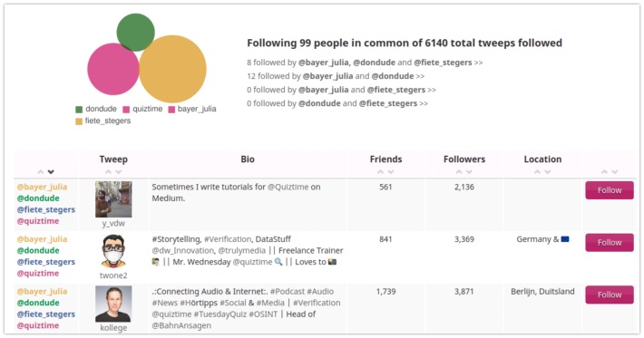
Task: Follow the twone2 account
Action: click(x=610, y=243)
